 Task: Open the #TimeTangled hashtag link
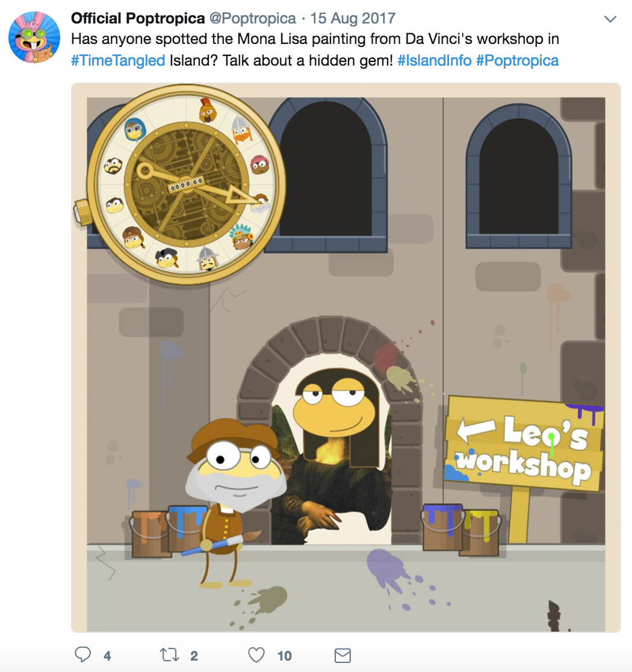coord(118,60)
